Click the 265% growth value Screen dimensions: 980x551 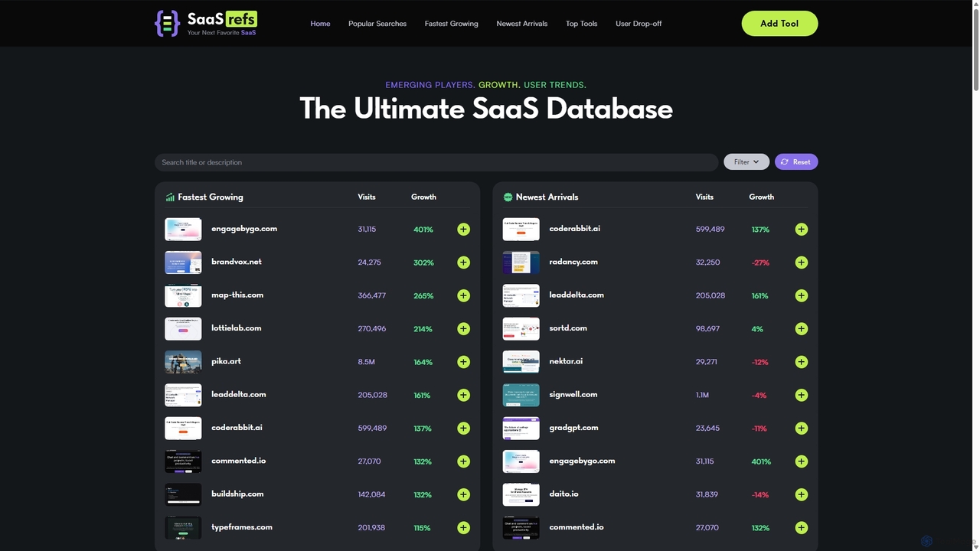coord(423,295)
